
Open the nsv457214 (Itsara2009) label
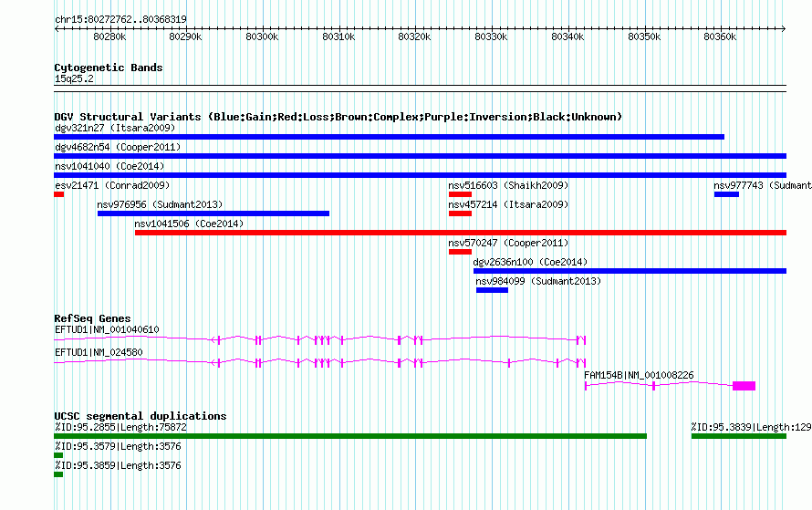point(508,204)
